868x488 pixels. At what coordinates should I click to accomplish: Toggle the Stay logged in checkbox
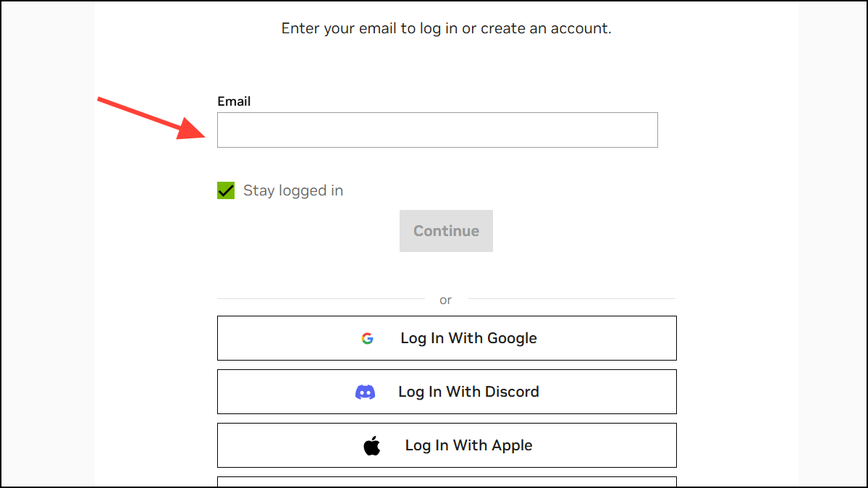[226, 190]
